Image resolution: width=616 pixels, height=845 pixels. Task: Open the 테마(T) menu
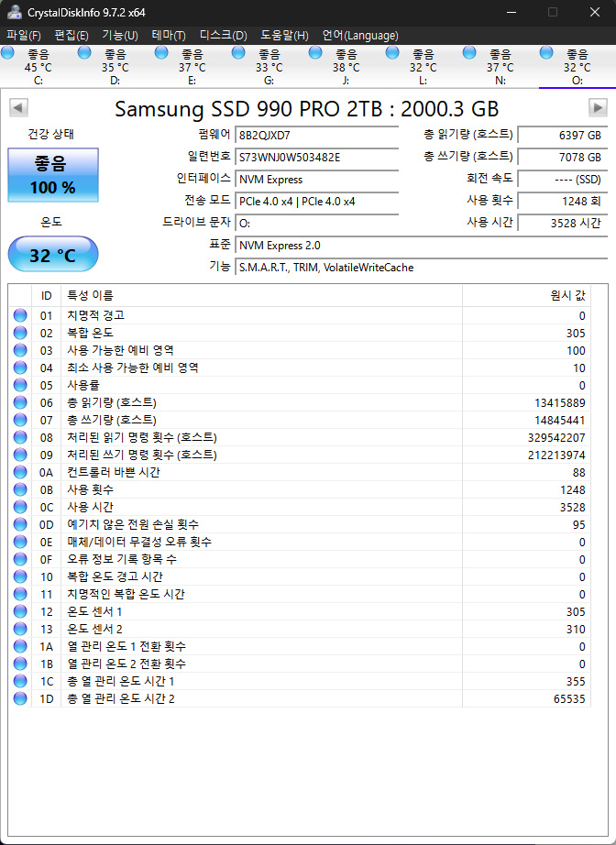point(169,36)
